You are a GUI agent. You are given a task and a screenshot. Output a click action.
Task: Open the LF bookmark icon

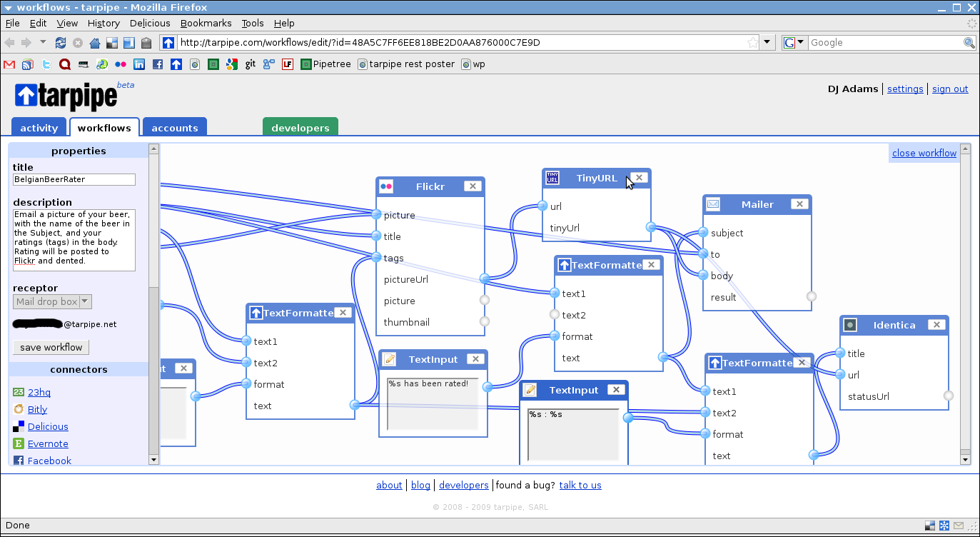pos(288,64)
